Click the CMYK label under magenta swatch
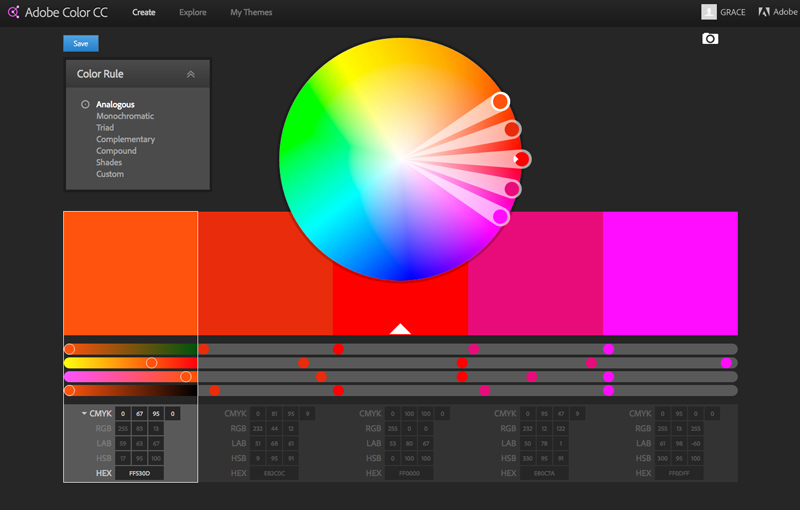This screenshot has width=800, height=510. [x=640, y=414]
